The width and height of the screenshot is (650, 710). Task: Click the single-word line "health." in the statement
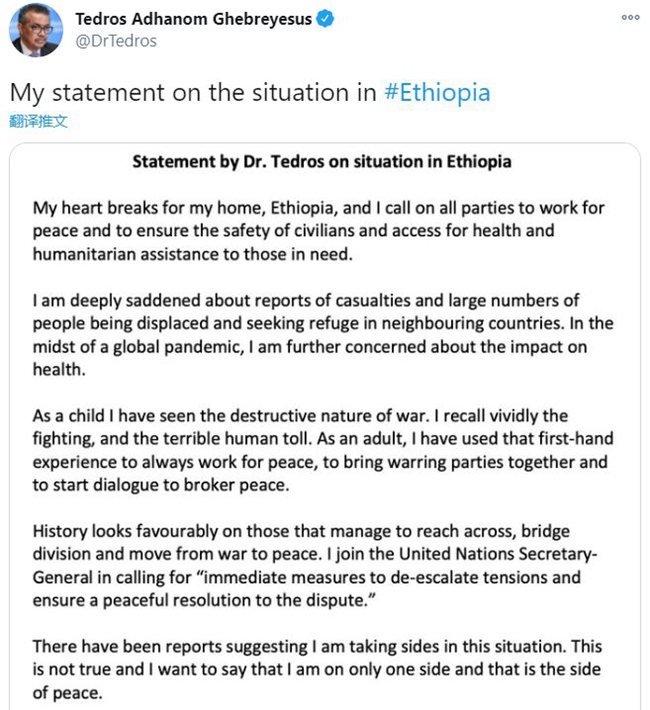pos(59,369)
